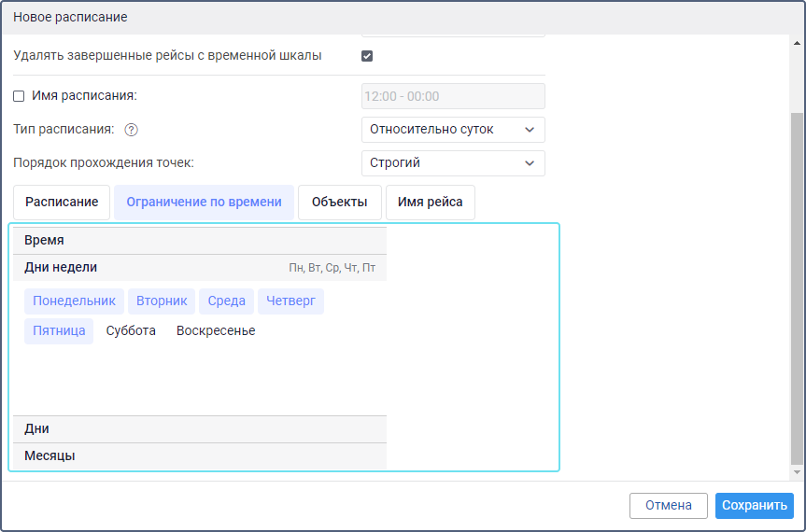The height and width of the screenshot is (532, 806).
Task: Open the Порядок прохождения точек dropdown
Action: tap(453, 162)
